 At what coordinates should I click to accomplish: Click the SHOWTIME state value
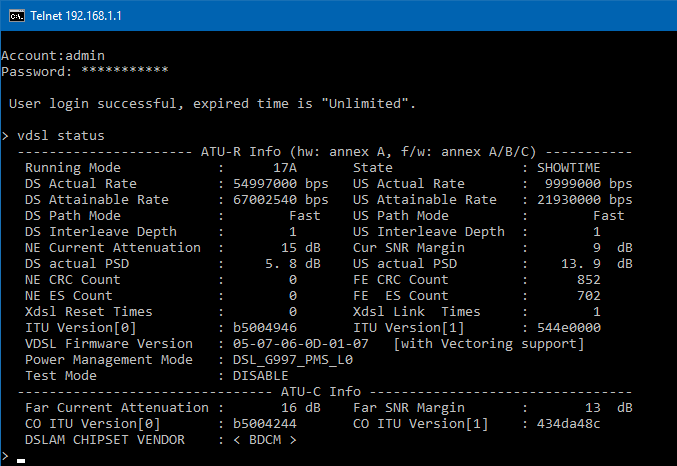coord(569,168)
